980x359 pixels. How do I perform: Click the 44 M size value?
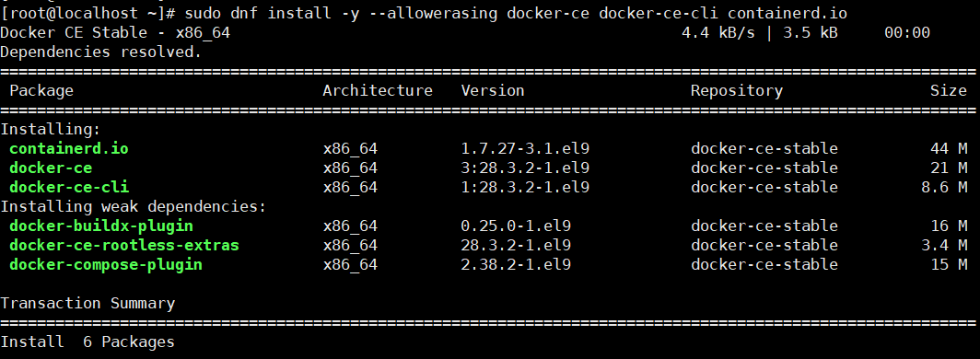948,148
